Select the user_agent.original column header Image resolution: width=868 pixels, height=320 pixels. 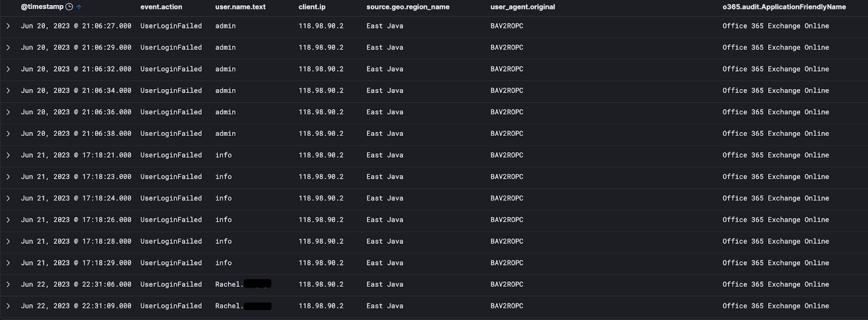[522, 7]
